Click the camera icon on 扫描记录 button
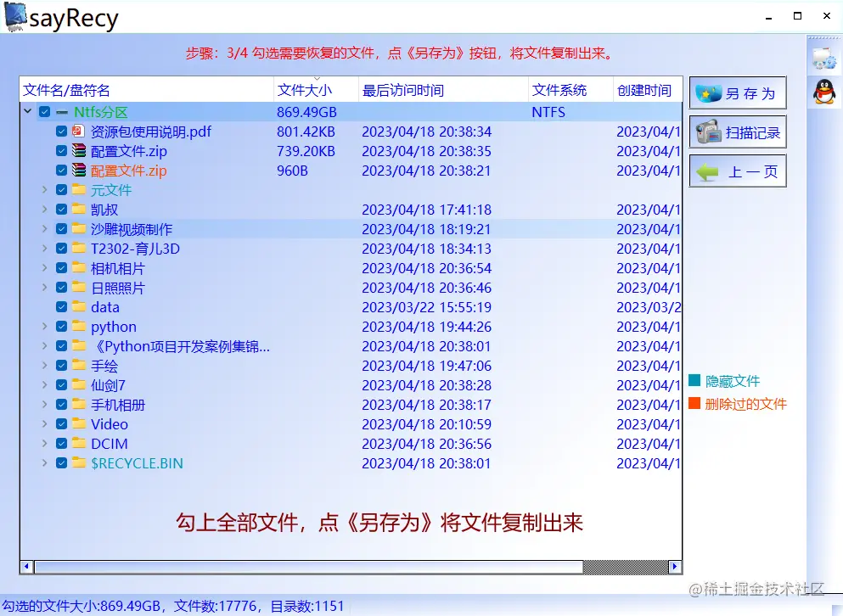Screen dimensions: 843x616 [x=707, y=132]
